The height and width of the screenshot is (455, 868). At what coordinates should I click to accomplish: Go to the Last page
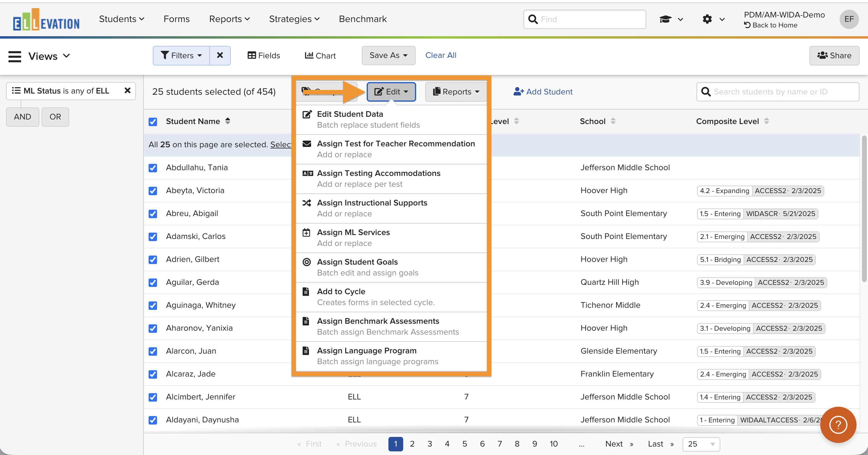click(661, 444)
